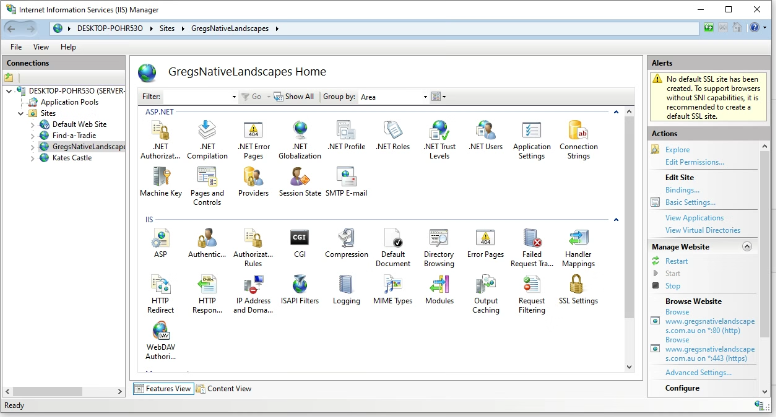Screen dimensions: 776x417
Task: Open .NET Users feature
Action: (x=485, y=136)
